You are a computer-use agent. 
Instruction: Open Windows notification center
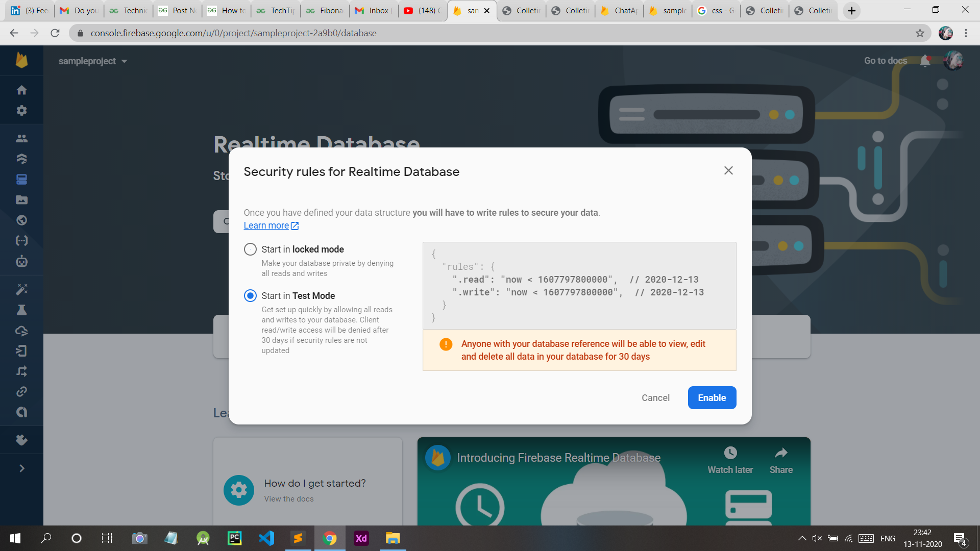pyautogui.click(x=960, y=539)
